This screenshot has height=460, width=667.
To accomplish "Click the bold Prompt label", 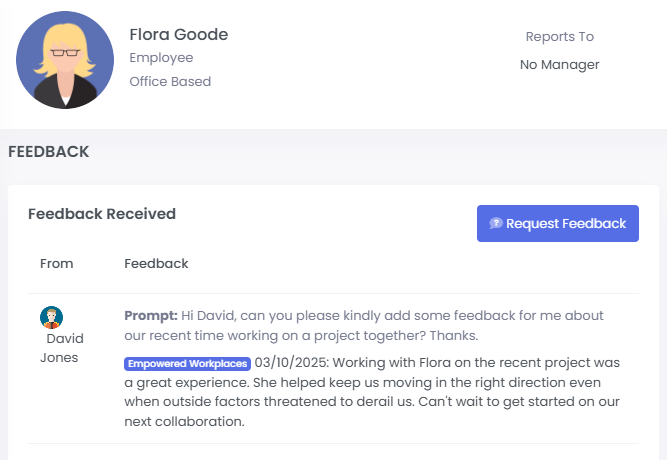I will click(x=150, y=315).
